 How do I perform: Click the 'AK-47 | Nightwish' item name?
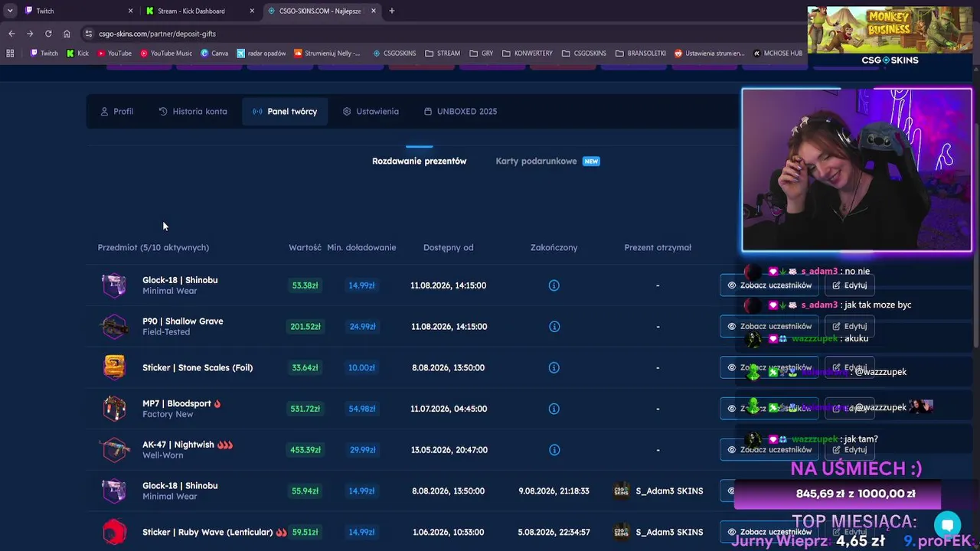click(178, 445)
